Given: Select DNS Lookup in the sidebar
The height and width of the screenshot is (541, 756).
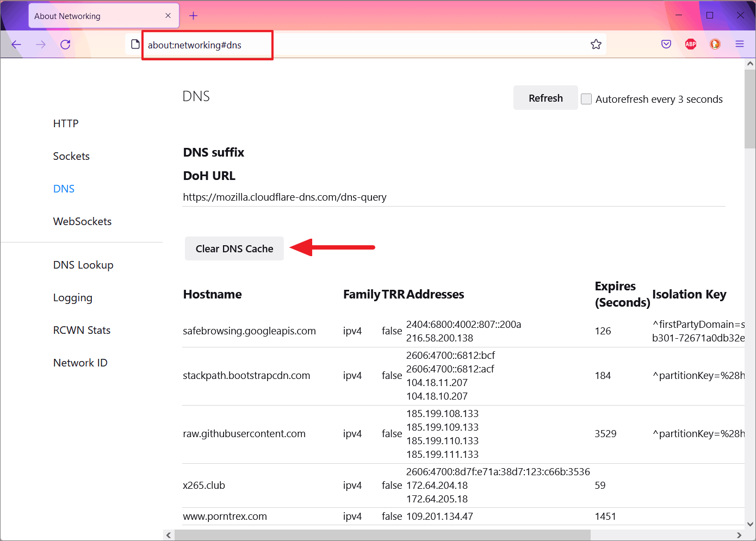Looking at the screenshot, I should click(x=83, y=265).
